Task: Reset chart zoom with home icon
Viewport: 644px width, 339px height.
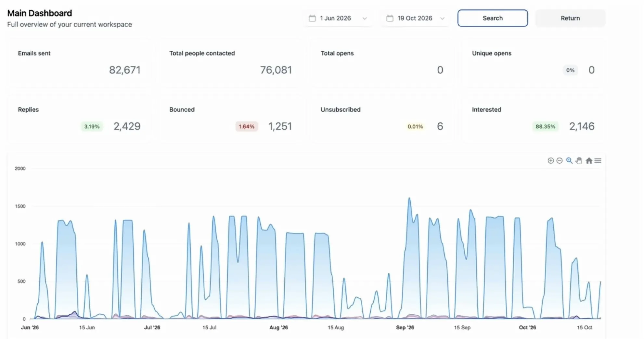Action: tap(589, 160)
